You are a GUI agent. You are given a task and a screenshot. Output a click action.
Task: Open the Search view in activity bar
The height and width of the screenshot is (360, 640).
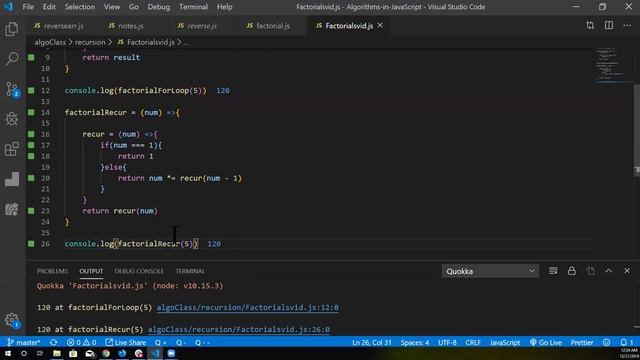12,59
